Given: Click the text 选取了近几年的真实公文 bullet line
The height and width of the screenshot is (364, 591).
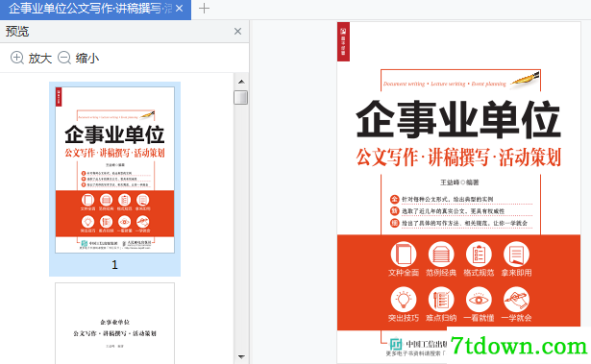Looking at the screenshot, I should 453,211.
